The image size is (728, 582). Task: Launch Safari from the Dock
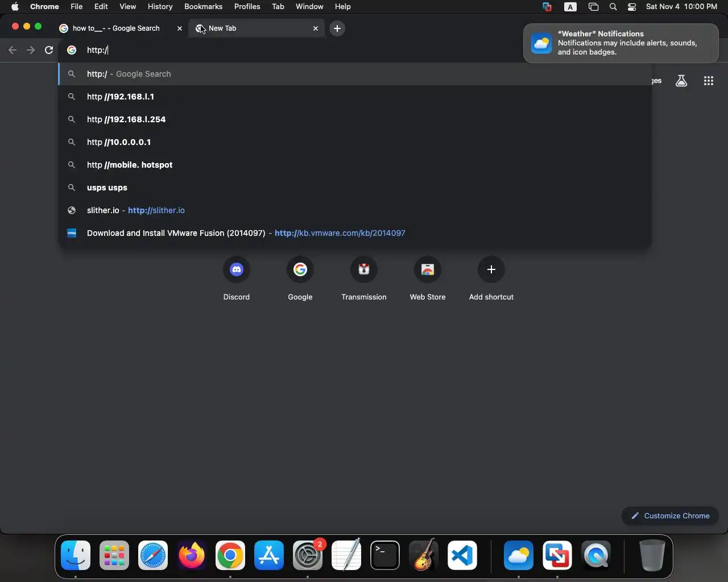153,555
